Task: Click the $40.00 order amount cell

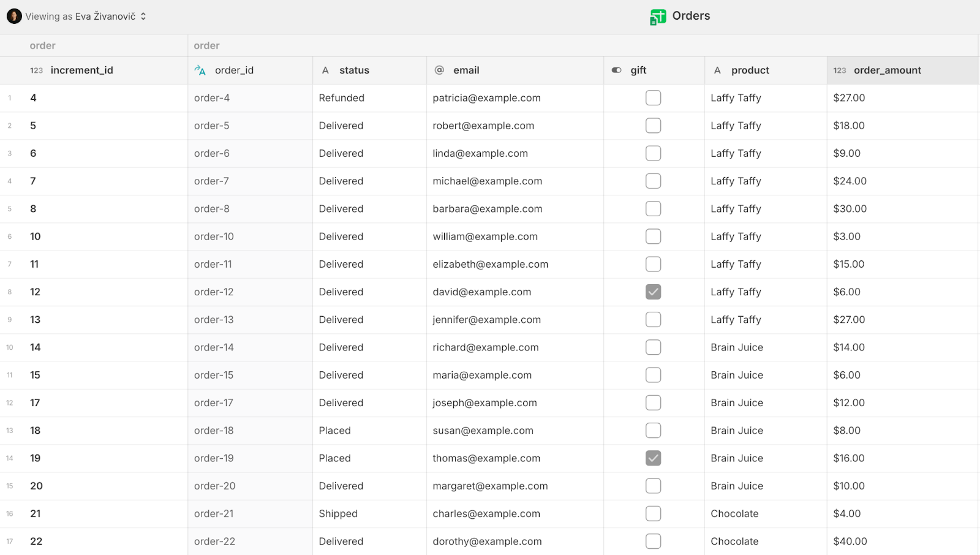Action: click(x=903, y=542)
